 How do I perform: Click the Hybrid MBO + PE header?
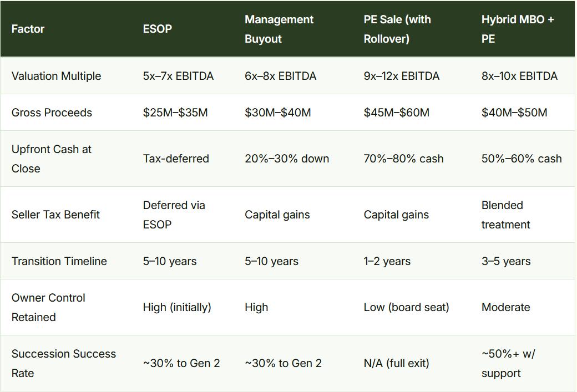click(x=518, y=29)
